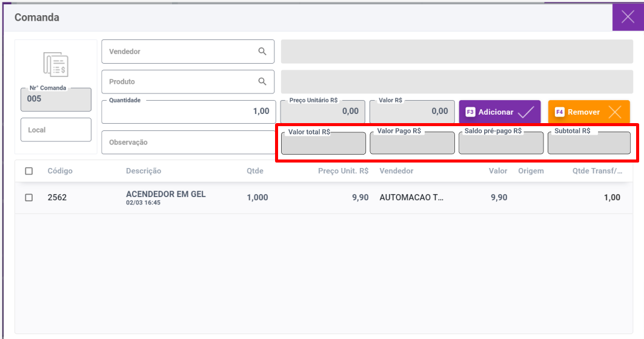
Task: Click the checkmark icon on Adicionar
Action: (x=526, y=112)
